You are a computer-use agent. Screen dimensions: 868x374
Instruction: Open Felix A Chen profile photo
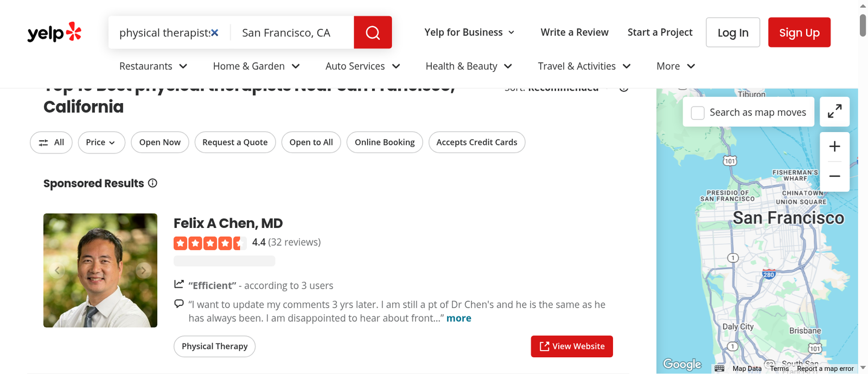coord(100,270)
